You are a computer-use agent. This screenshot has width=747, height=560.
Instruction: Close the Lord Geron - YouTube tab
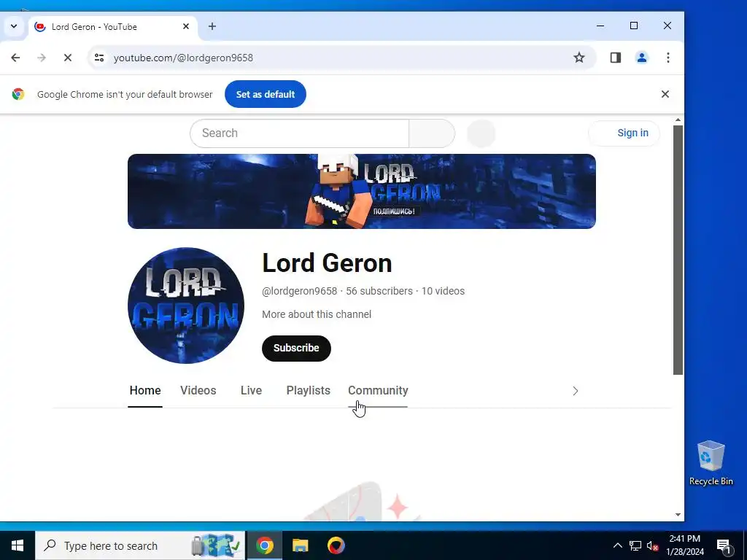[x=186, y=26]
